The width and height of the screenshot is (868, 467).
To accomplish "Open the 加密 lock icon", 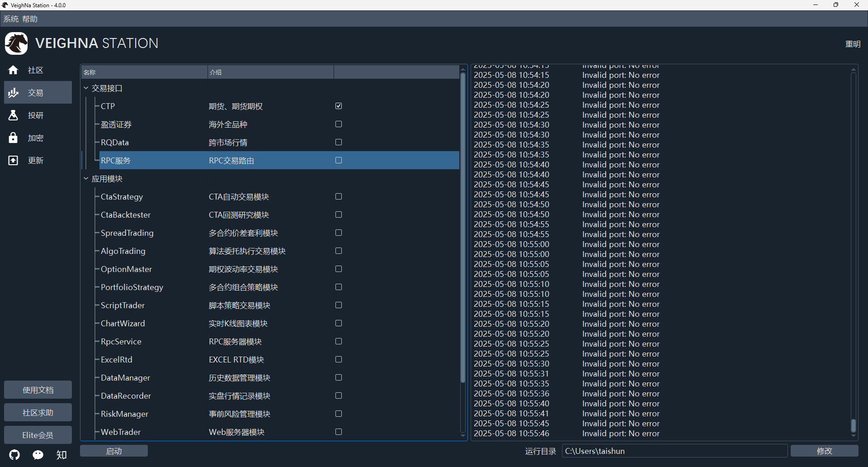I will point(13,138).
